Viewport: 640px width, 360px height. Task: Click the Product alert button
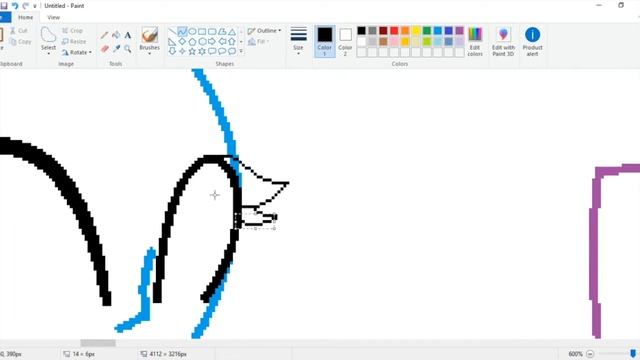click(533, 41)
